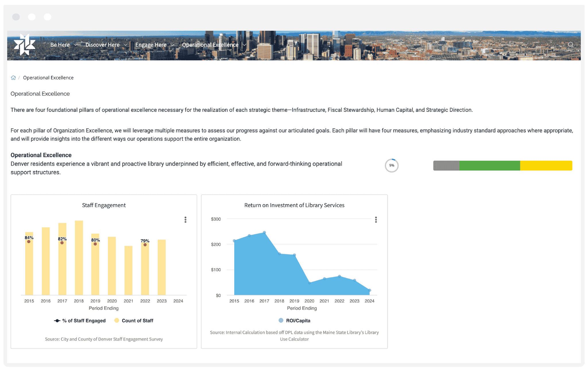
Task: Click the green segment of the progress bar
Action: click(490, 166)
